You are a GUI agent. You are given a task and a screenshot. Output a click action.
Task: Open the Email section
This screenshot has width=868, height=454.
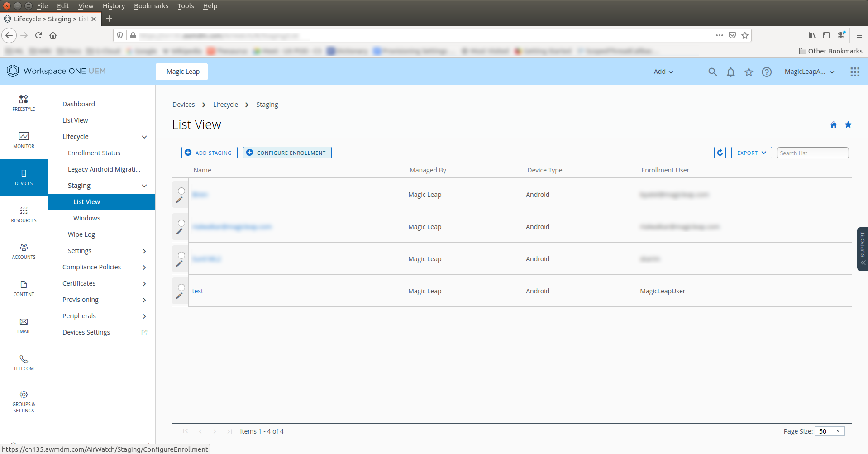pyautogui.click(x=24, y=326)
